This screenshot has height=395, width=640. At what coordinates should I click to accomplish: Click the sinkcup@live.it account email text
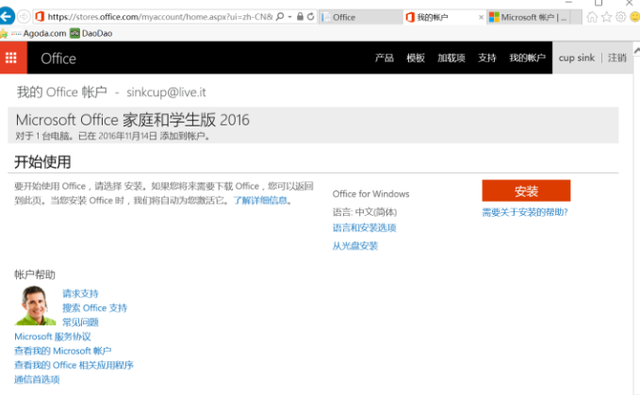tap(166, 92)
